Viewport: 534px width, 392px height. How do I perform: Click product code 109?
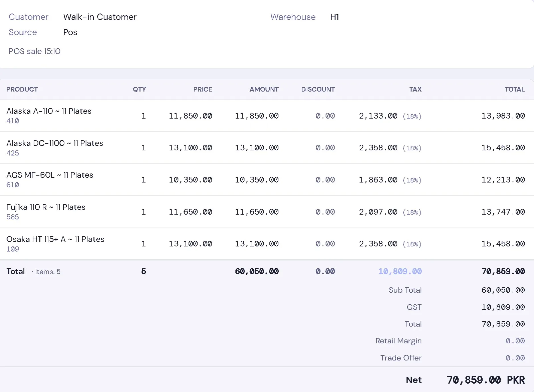[13, 249]
